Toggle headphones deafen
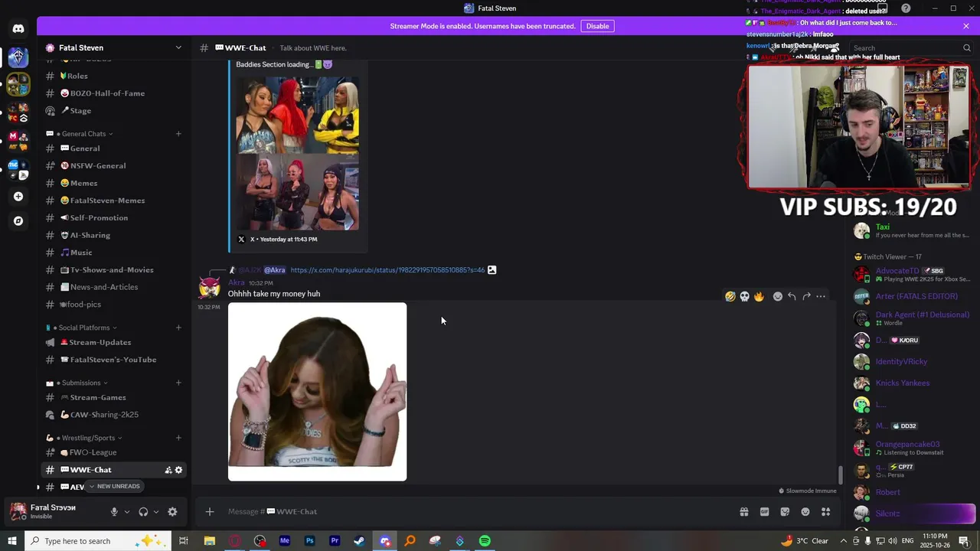This screenshot has width=980, height=551. [143, 512]
